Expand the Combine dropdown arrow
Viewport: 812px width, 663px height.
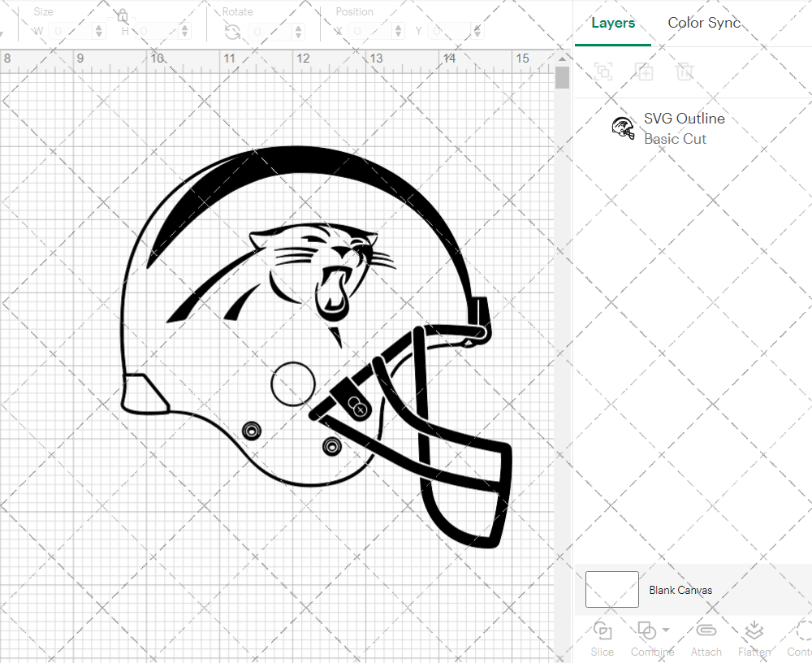pos(666,630)
